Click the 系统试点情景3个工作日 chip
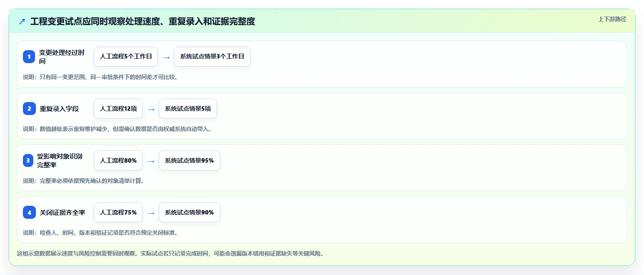Image resolution: width=644 pixels, height=275 pixels. (212, 57)
